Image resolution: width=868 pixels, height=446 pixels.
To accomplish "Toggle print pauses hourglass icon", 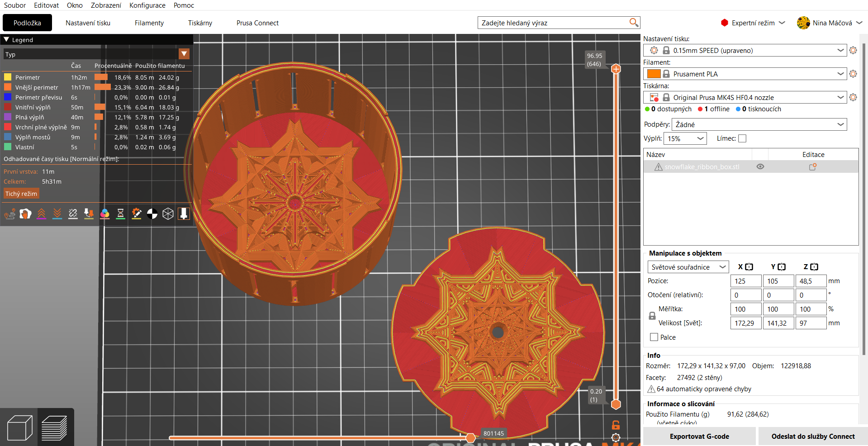I will [x=121, y=214].
